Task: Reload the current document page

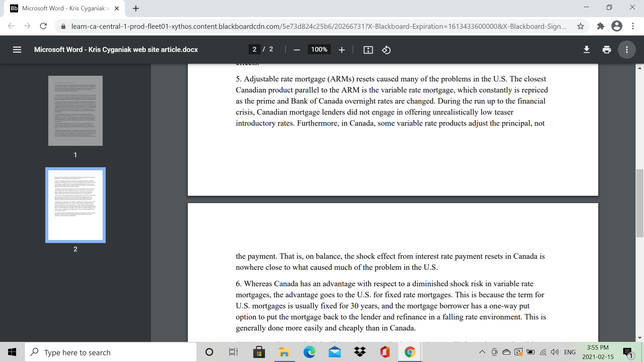Action: point(43,26)
